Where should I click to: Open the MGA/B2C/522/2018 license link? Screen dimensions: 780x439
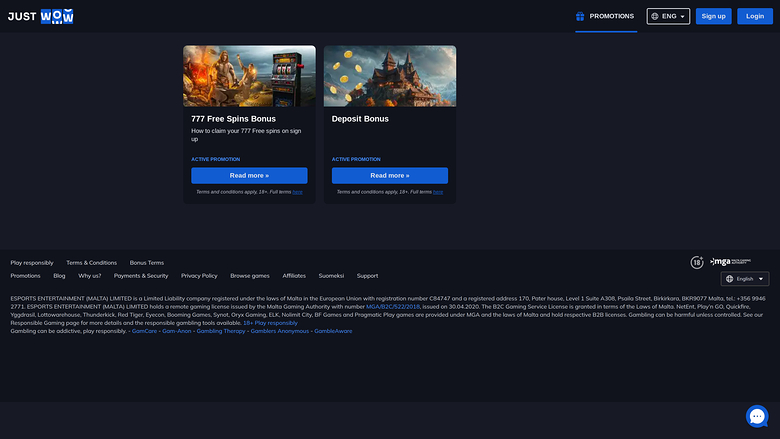[x=393, y=307]
